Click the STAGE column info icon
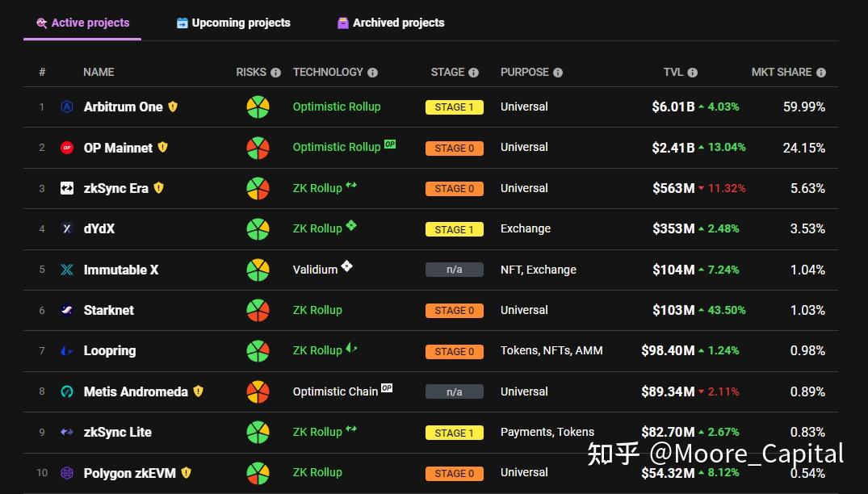This screenshot has width=868, height=494. point(473,73)
